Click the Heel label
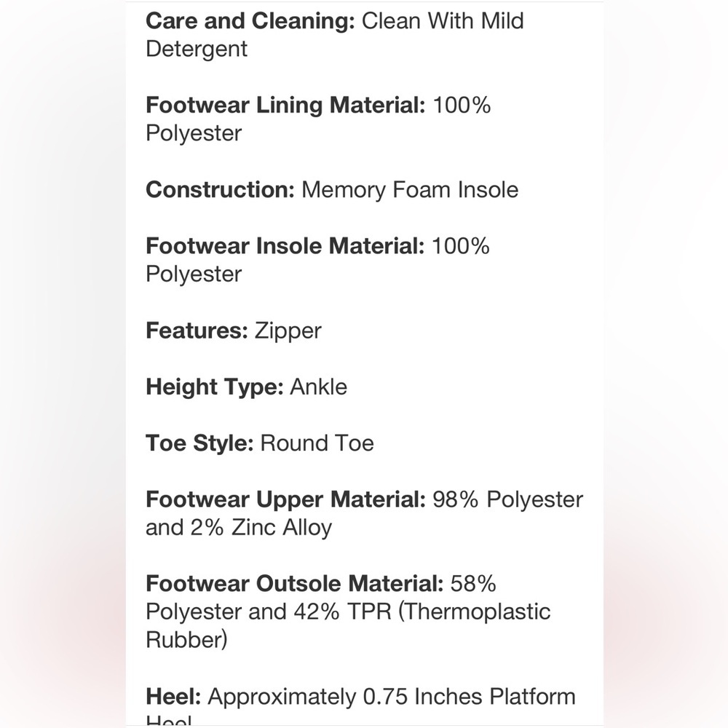728x728 pixels. coord(173,697)
